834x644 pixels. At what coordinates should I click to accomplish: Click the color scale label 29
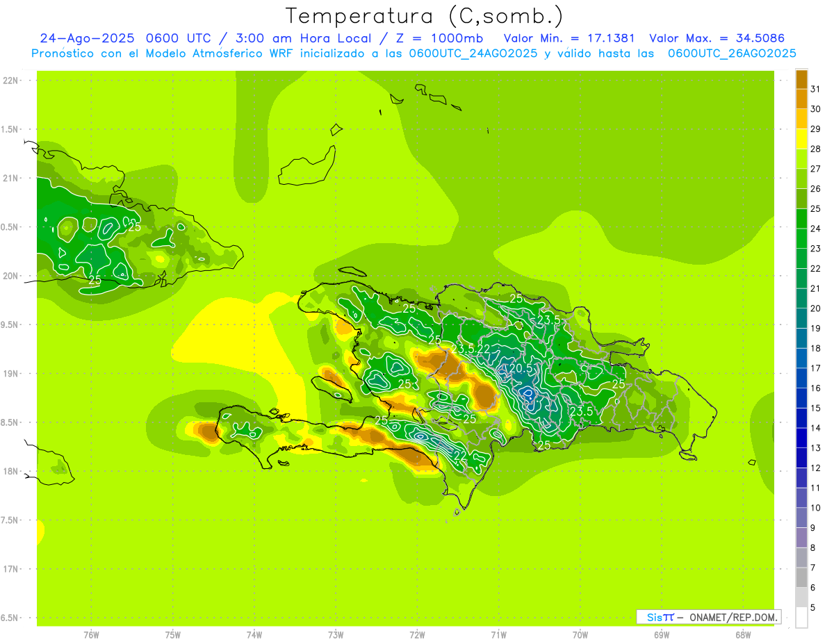click(815, 129)
